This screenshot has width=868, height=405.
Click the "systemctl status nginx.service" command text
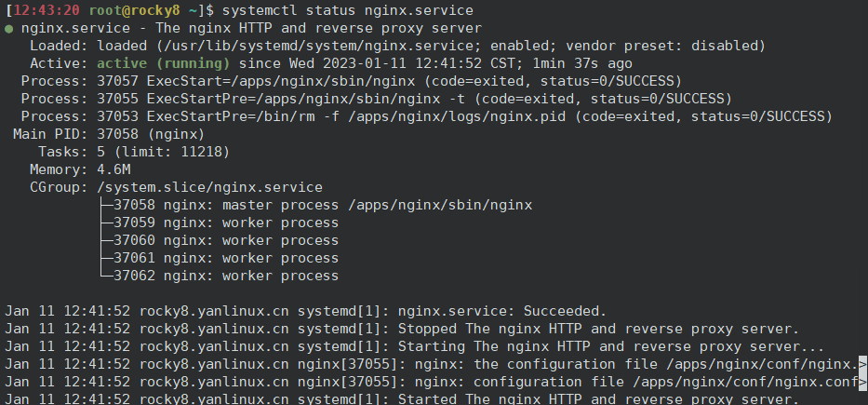click(x=347, y=10)
